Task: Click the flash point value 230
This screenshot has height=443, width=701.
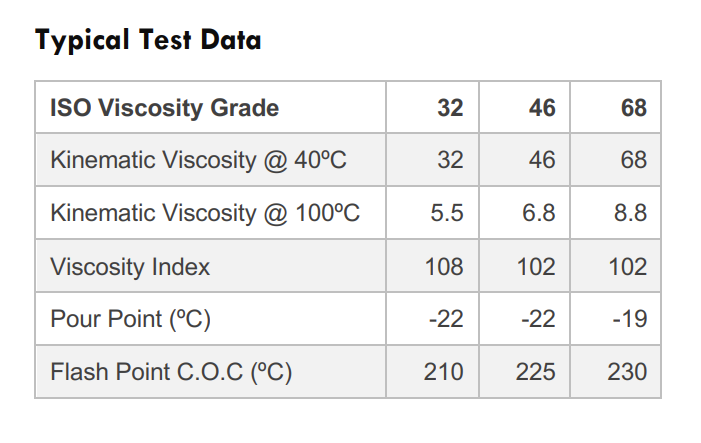Action: click(627, 372)
